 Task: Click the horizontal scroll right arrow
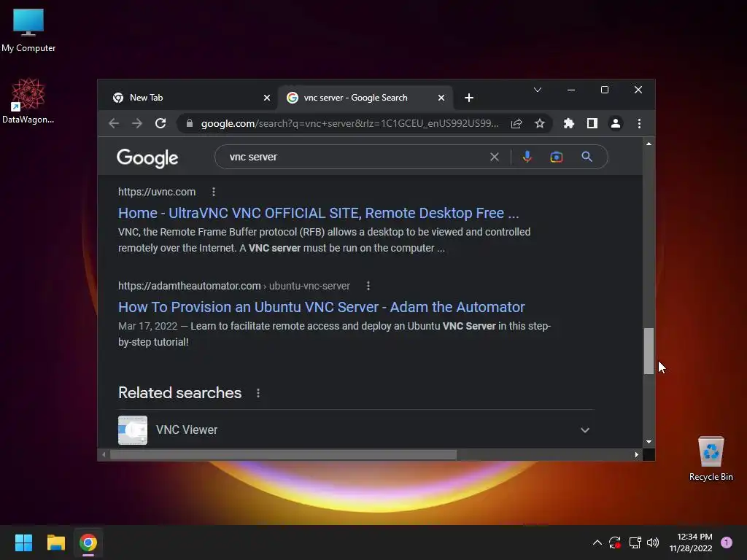pos(636,455)
